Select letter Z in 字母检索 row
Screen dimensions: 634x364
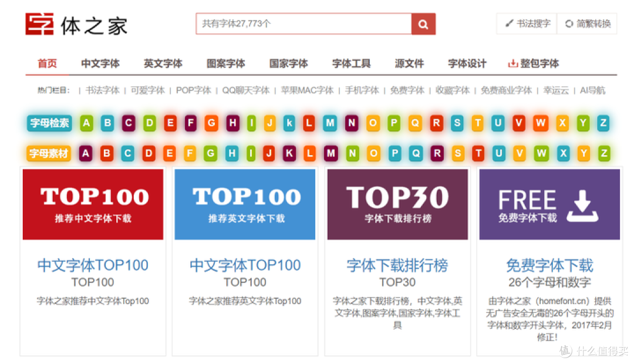tap(603, 123)
